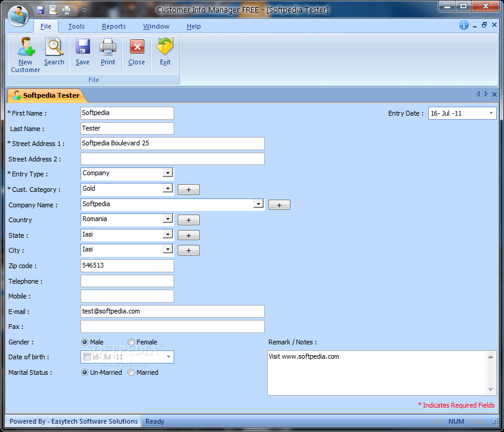The height and width of the screenshot is (432, 504).
Task: Click the Ready status bar text
Action: click(x=154, y=421)
